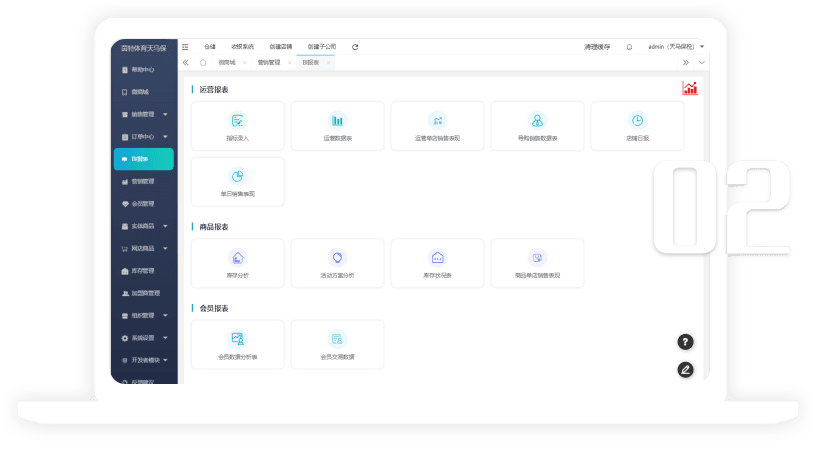This screenshot has width=831, height=453.
Task: Open the admin user account dropdown
Action: (x=676, y=47)
